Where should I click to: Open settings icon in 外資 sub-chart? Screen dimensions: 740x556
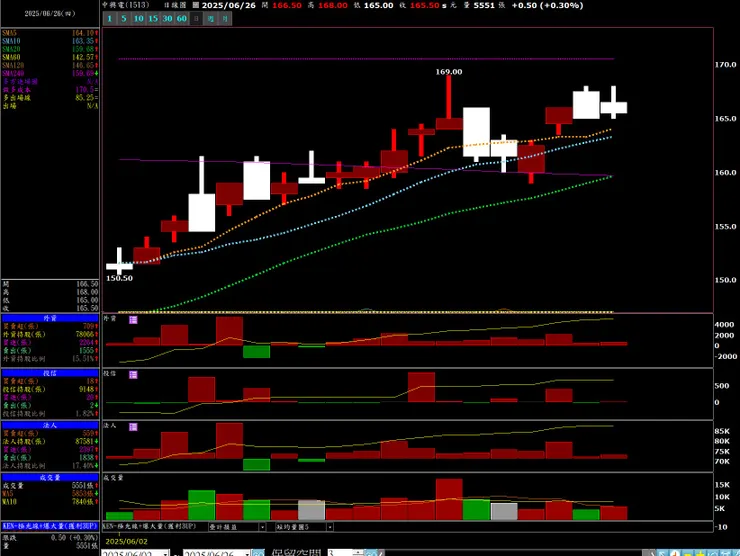[x=134, y=320]
